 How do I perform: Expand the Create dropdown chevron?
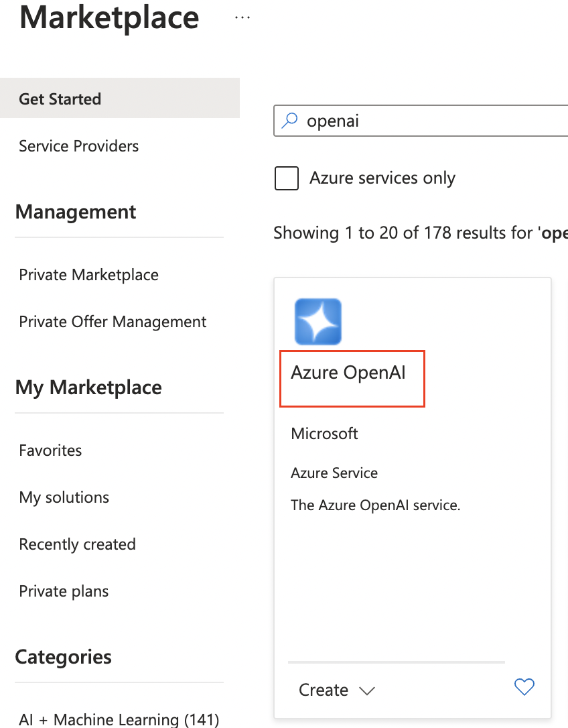(367, 691)
